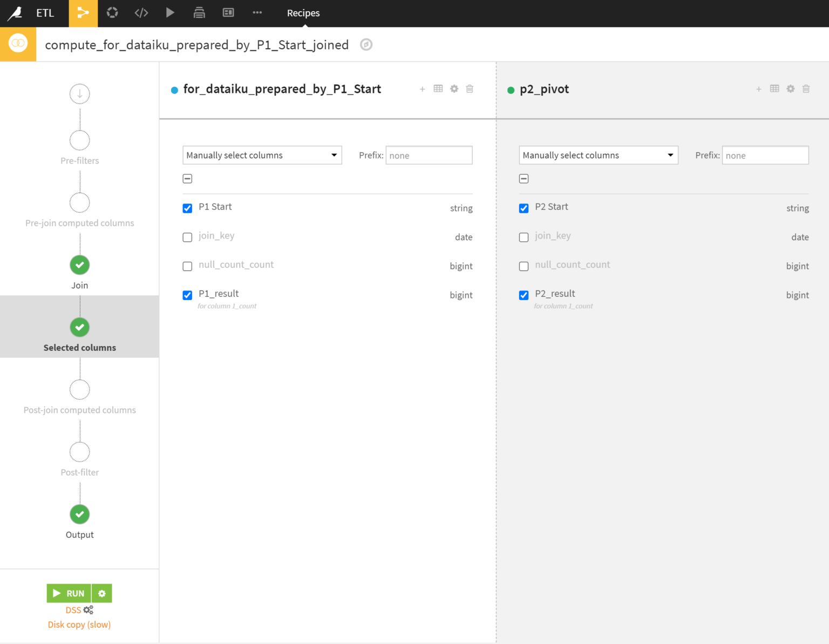Enable join_key column in p2_pivot
Screen dimensions: 829x644
[x=524, y=238]
